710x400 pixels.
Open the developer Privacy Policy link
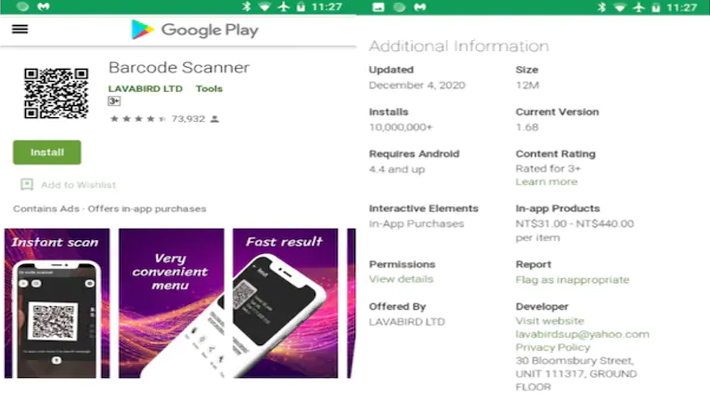coord(552,347)
